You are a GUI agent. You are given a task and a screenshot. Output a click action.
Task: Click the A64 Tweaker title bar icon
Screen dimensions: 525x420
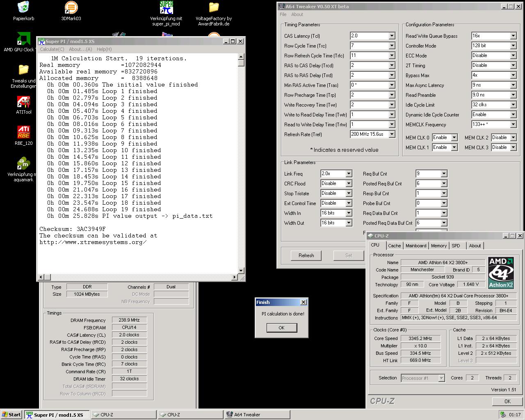click(281, 6)
